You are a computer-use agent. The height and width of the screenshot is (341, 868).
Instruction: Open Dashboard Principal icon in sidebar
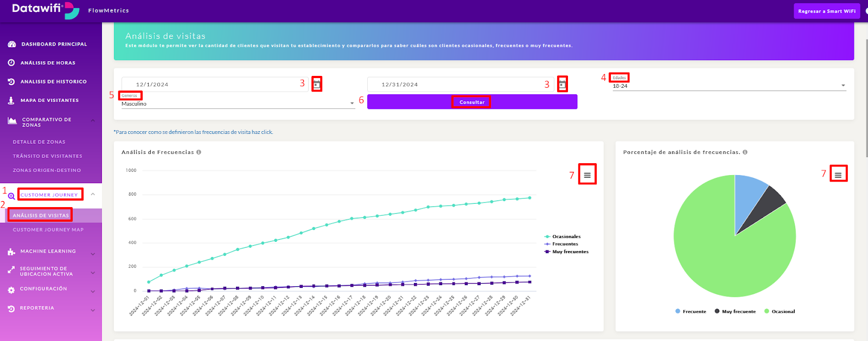pyautogui.click(x=11, y=44)
